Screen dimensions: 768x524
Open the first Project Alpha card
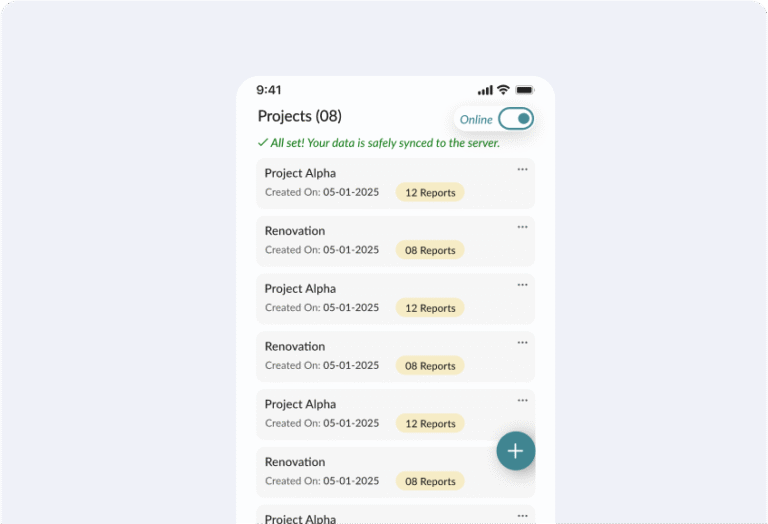click(x=395, y=184)
